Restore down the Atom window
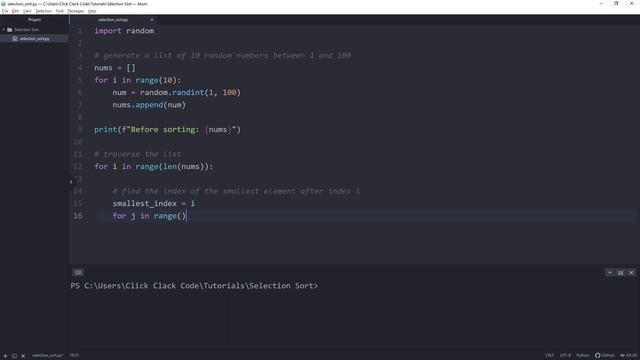Viewport: 640px width, 360px height. [x=616, y=4]
